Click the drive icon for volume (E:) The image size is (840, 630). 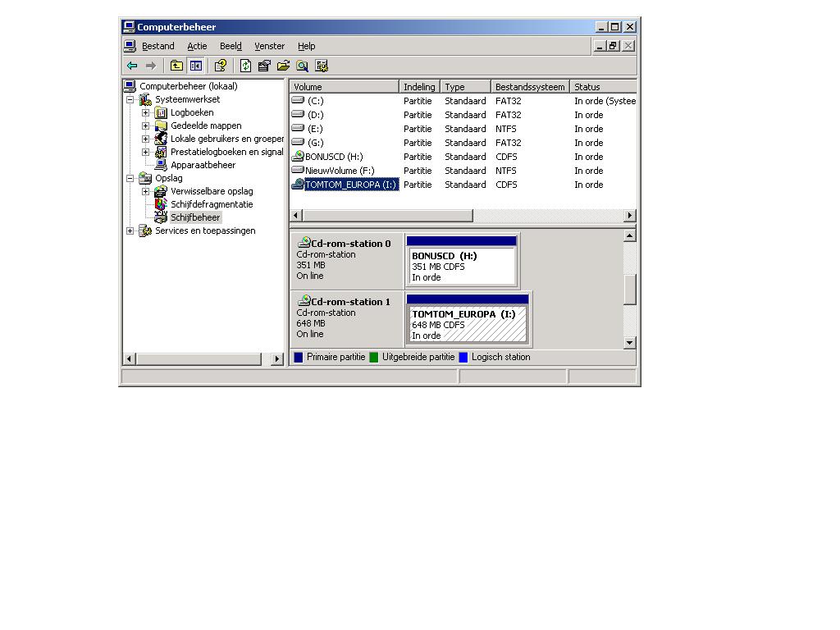[x=298, y=128]
